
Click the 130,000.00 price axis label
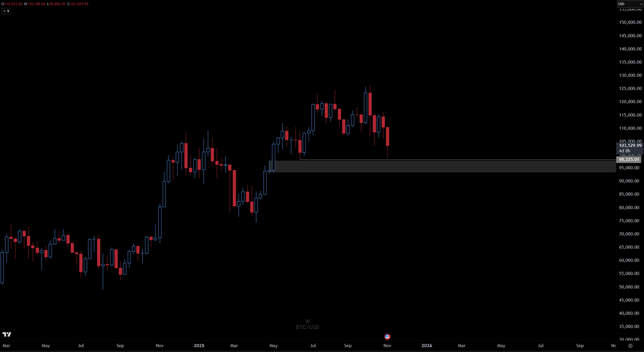pos(631,76)
